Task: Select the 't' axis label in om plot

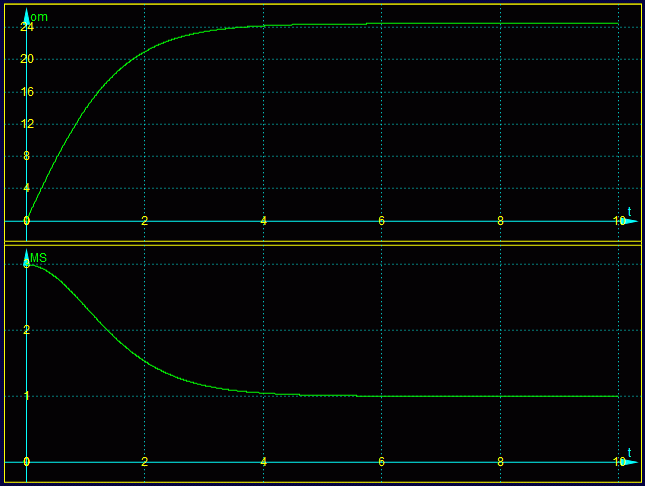Action: tap(629, 210)
